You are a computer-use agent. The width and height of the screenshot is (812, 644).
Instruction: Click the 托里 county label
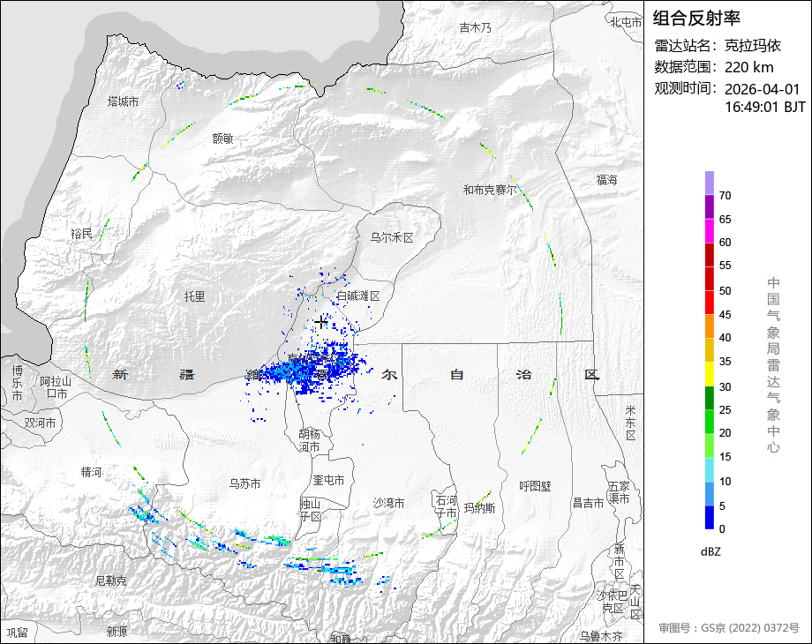point(194,296)
